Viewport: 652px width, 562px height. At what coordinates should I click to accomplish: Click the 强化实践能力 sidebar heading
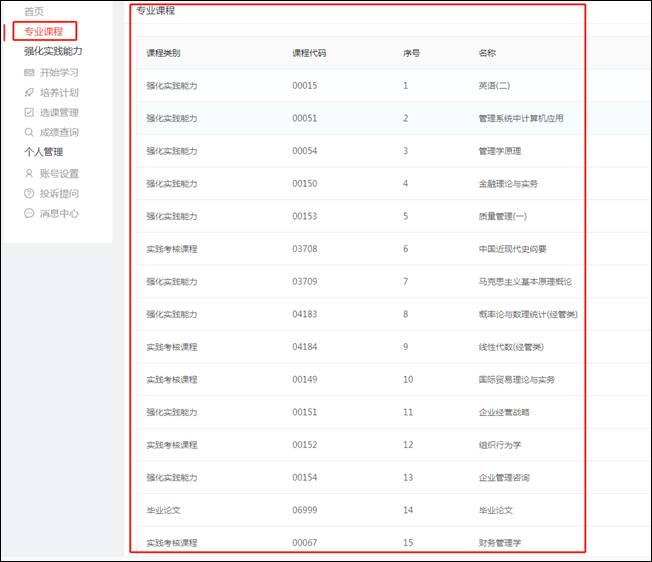pos(53,51)
